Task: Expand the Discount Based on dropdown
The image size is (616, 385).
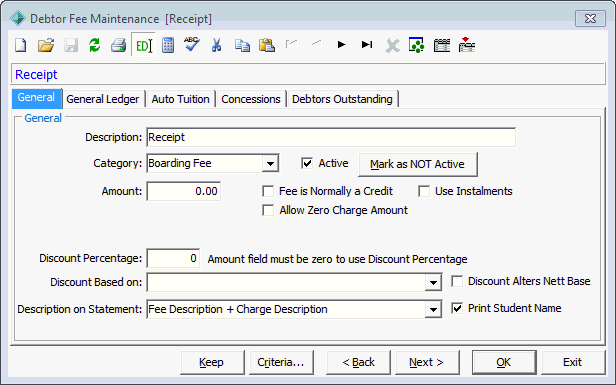Action: [x=433, y=282]
